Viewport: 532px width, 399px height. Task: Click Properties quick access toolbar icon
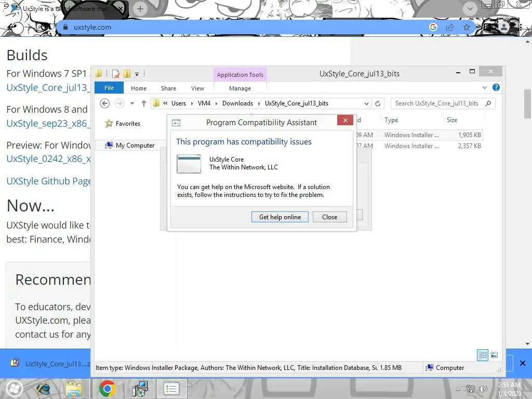click(116, 74)
